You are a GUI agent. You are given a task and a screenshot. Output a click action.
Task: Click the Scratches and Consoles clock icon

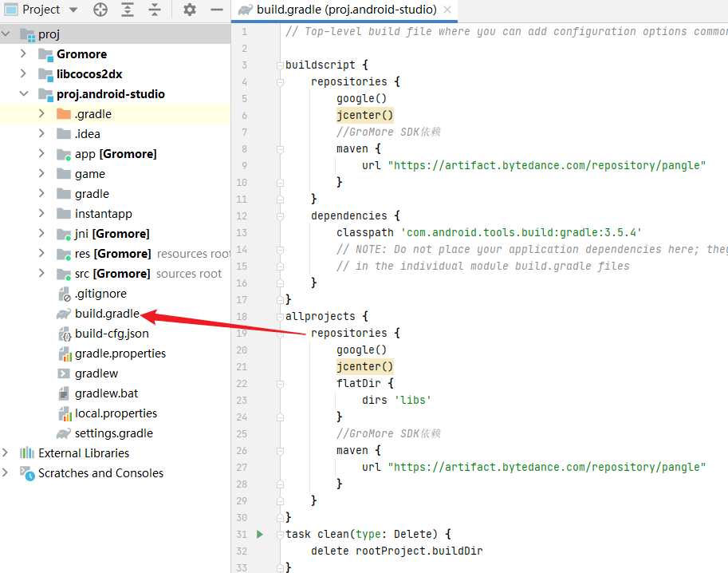point(27,473)
